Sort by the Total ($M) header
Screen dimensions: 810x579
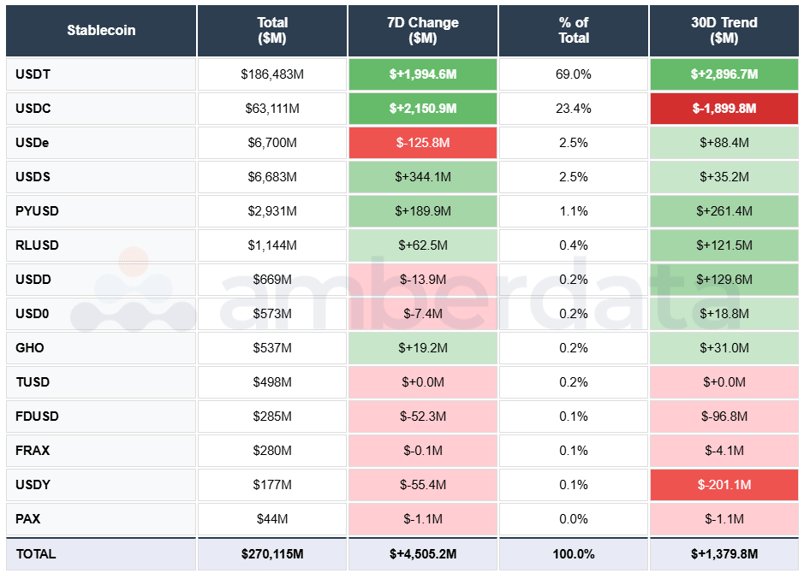(x=272, y=31)
